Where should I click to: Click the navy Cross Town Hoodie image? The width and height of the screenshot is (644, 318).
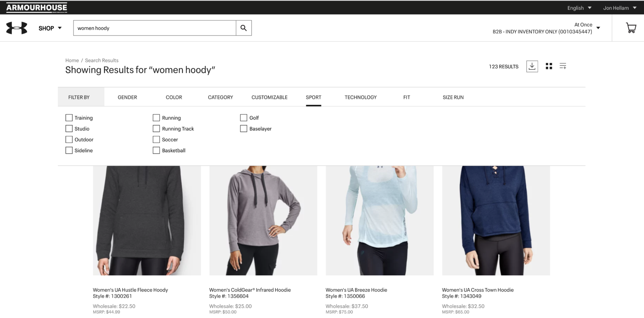click(x=496, y=221)
